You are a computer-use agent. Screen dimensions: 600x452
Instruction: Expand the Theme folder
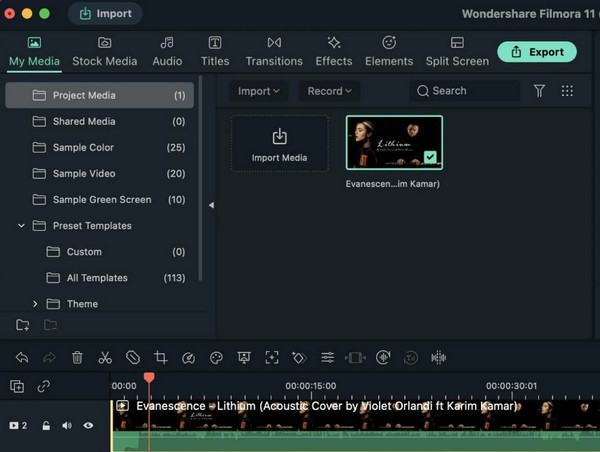(x=35, y=304)
